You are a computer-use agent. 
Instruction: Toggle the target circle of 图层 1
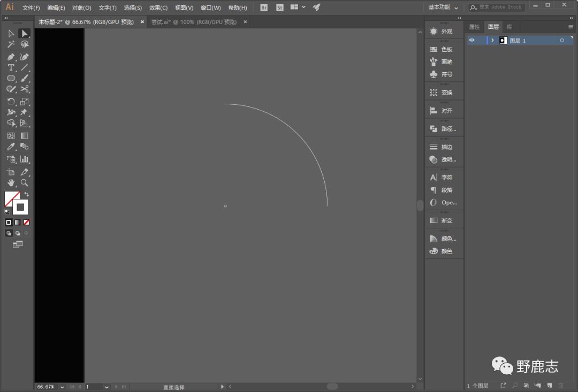tap(562, 41)
